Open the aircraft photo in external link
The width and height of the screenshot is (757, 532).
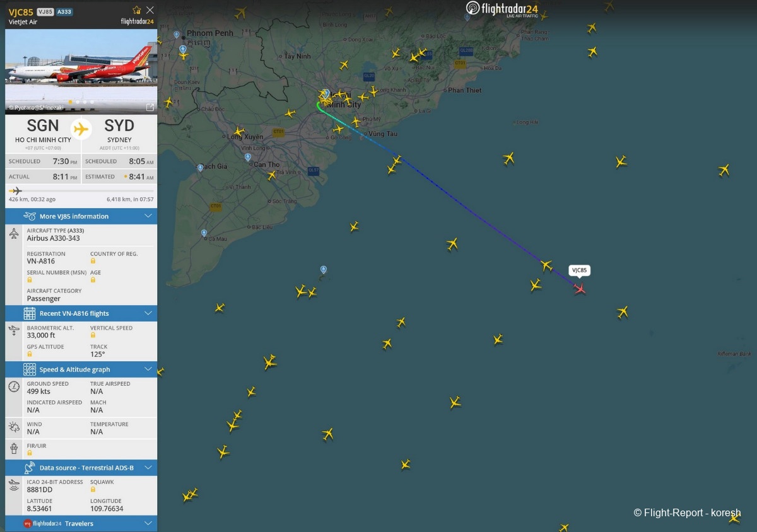click(x=150, y=107)
